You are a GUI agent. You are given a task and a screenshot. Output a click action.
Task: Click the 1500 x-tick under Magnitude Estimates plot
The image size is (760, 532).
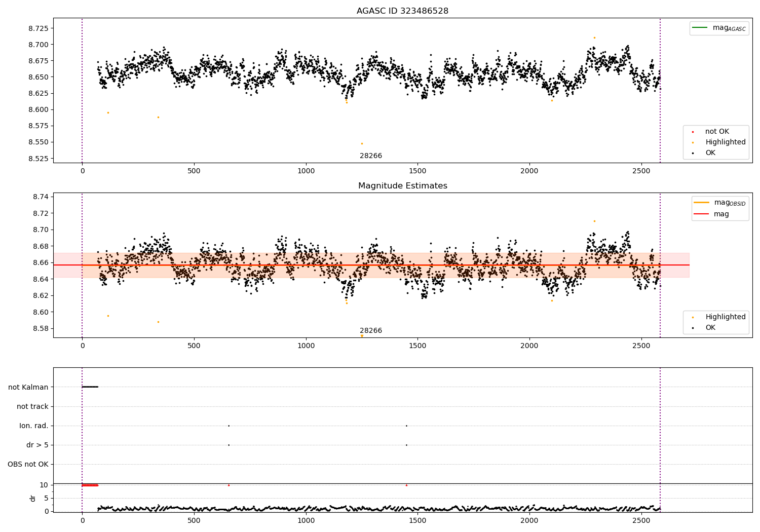coord(417,346)
